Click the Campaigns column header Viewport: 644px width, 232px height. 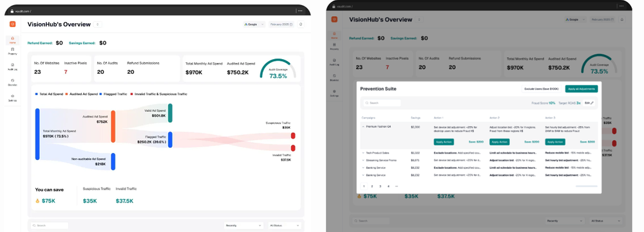point(368,118)
